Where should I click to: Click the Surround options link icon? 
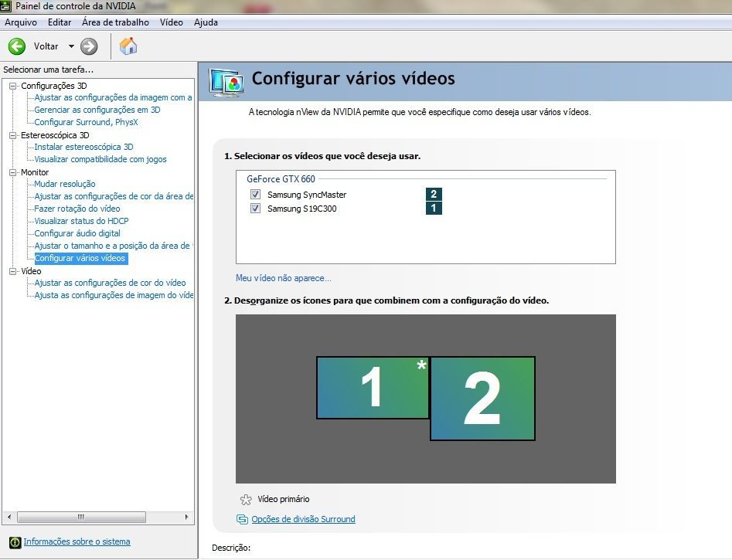click(242, 519)
